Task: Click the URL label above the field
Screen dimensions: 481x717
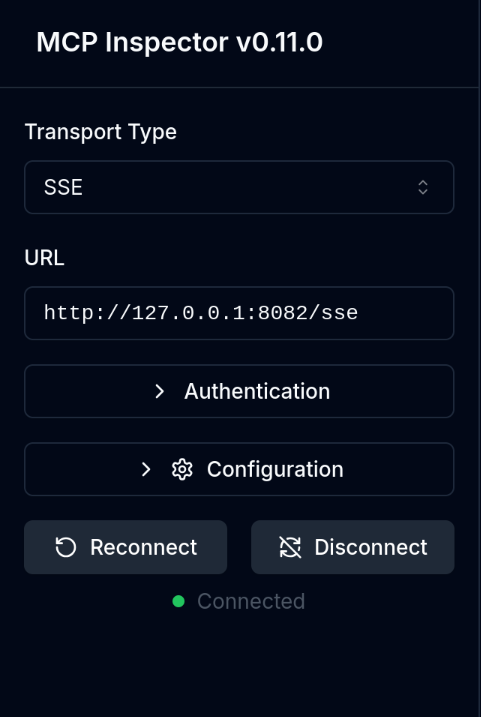Action: pyautogui.click(x=44, y=258)
